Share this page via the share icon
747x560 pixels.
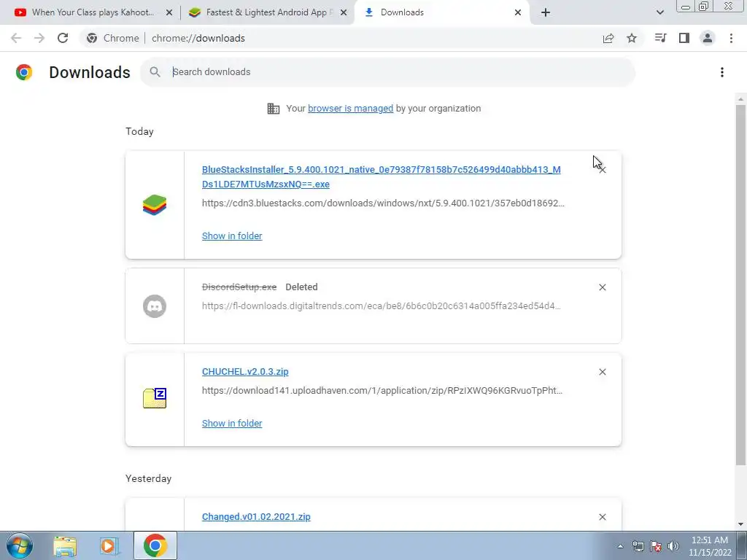coord(608,38)
